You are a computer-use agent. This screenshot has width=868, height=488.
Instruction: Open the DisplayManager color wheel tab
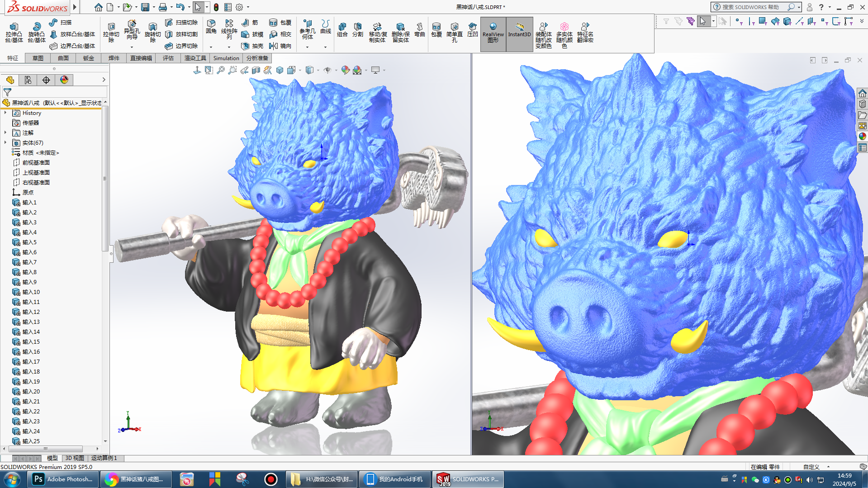click(x=64, y=80)
